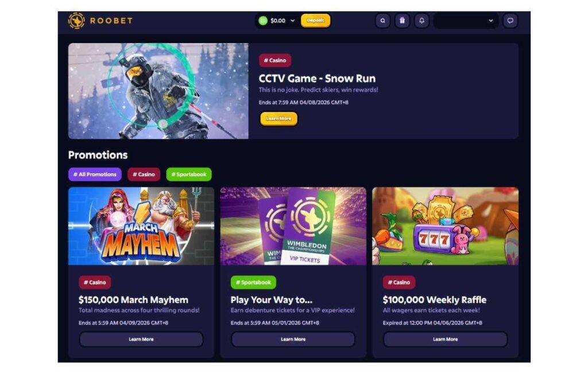Image resolution: width=588 pixels, height=374 pixels.
Task: Select the Casino filter tag
Action: pyautogui.click(x=144, y=174)
